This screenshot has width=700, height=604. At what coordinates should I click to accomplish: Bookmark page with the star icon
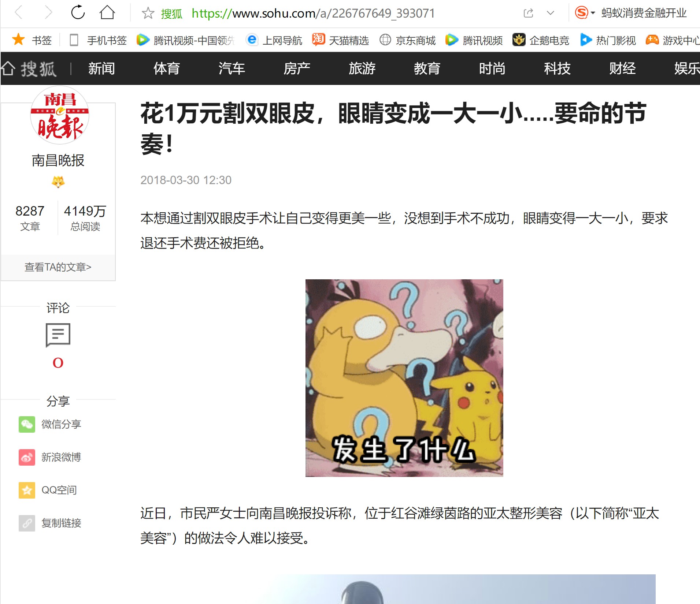tap(148, 14)
